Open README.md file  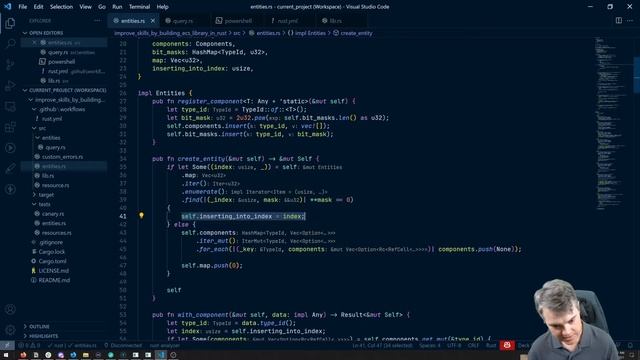coord(54,280)
